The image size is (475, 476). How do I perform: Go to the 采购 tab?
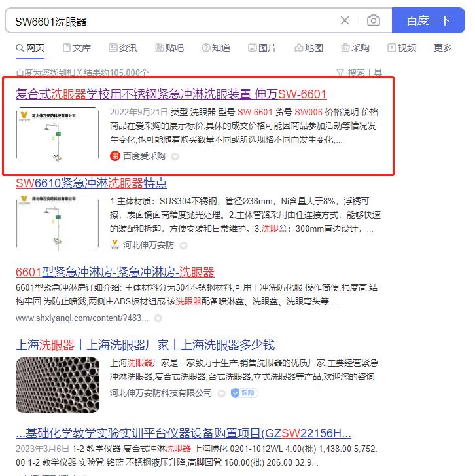coord(355,48)
